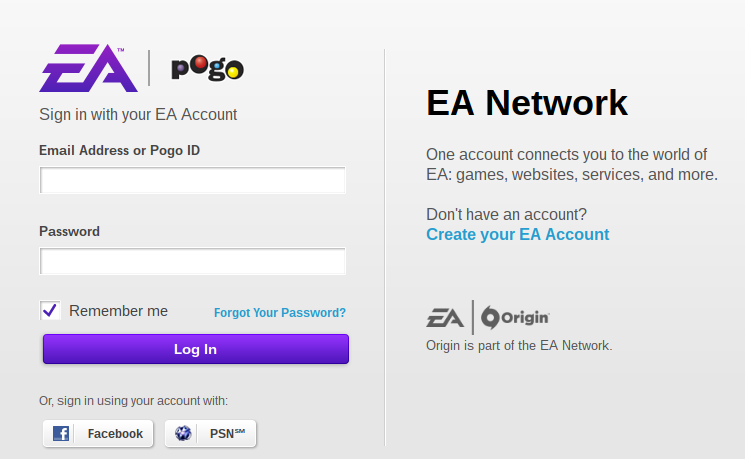The image size is (745, 459).
Task: Click the PlayStation Network globe icon
Action: coord(183,433)
